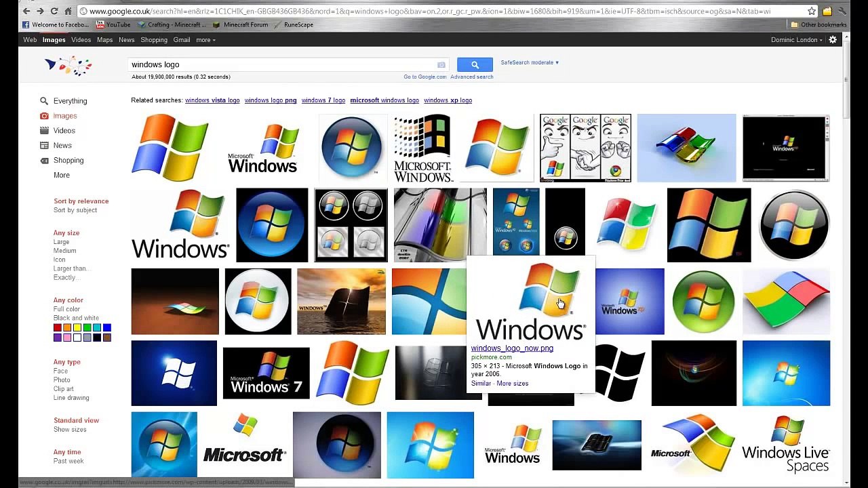The width and height of the screenshot is (868, 488).
Task: Switch to Shopping in the top navigation bar
Action: 154,40
